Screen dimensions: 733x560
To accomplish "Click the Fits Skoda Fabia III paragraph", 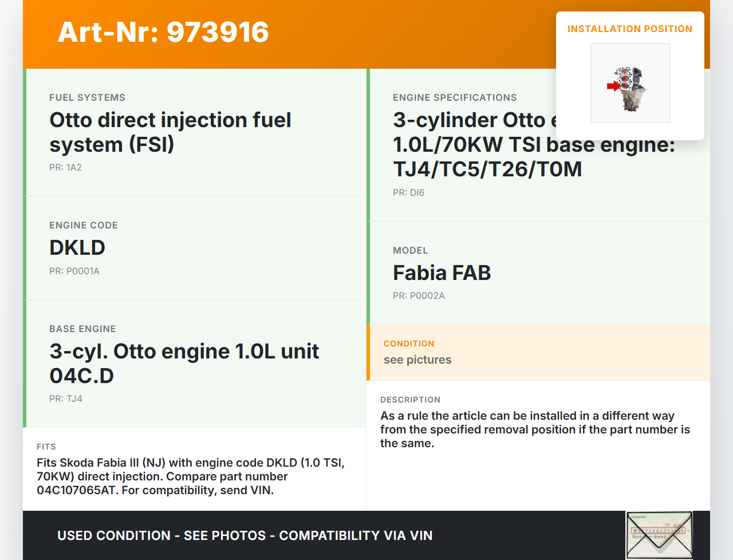I will 191,476.
